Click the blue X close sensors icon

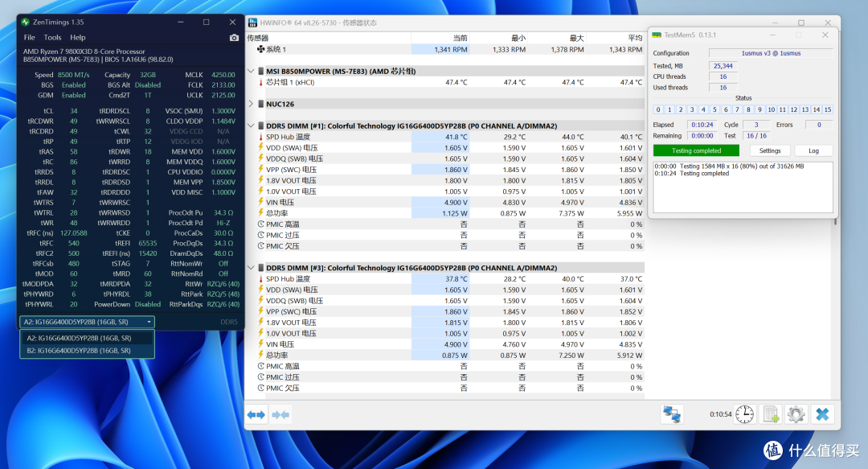(x=822, y=414)
